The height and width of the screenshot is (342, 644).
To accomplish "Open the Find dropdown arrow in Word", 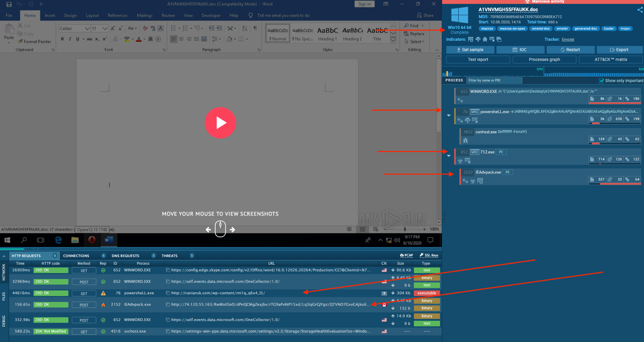I will coord(423,26).
